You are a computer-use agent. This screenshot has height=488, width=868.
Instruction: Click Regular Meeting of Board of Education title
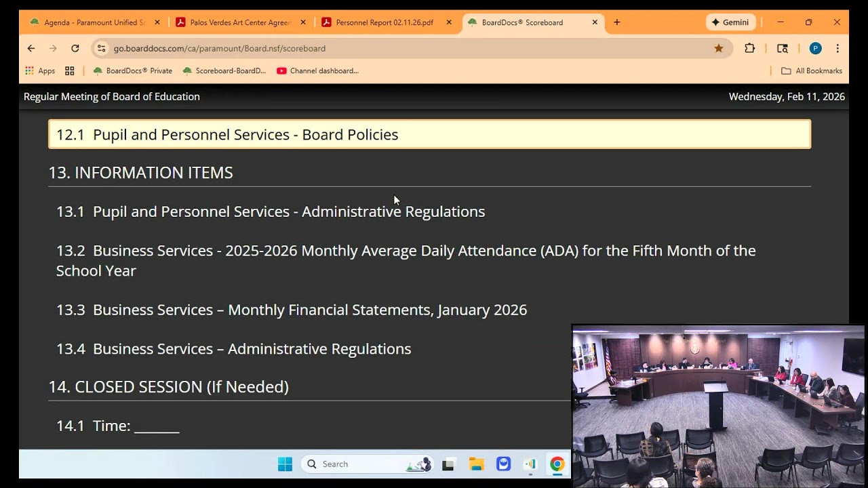tap(112, 96)
